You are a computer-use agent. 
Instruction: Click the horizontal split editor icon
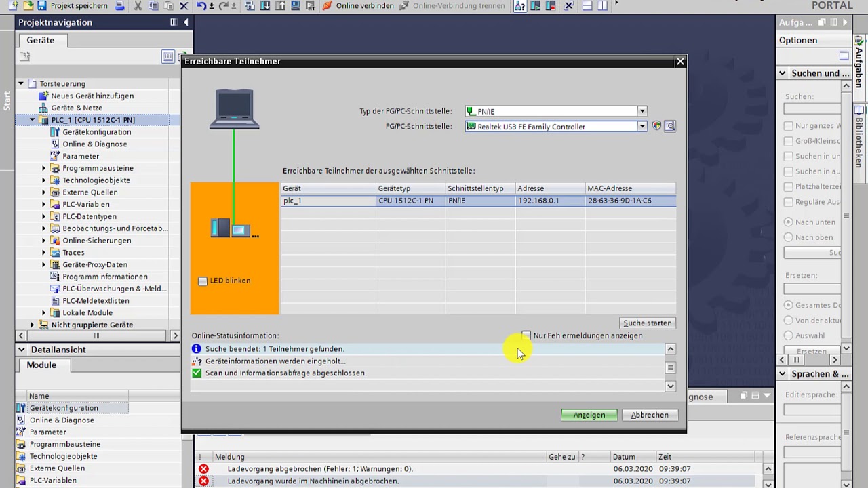587,5
